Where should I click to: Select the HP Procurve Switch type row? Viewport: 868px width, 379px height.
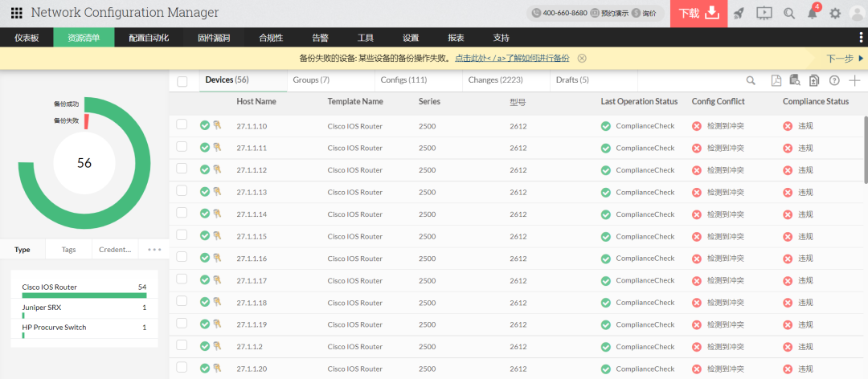tap(84, 330)
